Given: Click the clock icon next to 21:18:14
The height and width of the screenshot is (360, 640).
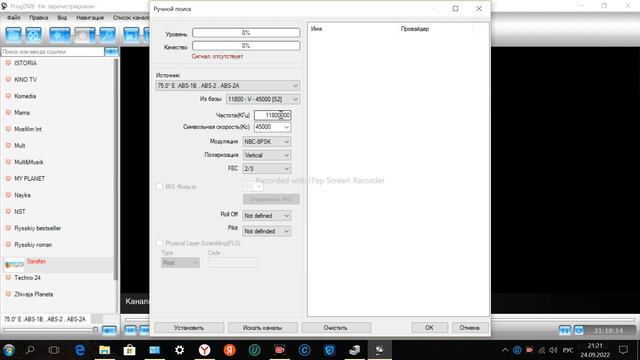Looking at the screenshot, I should point(579,330).
